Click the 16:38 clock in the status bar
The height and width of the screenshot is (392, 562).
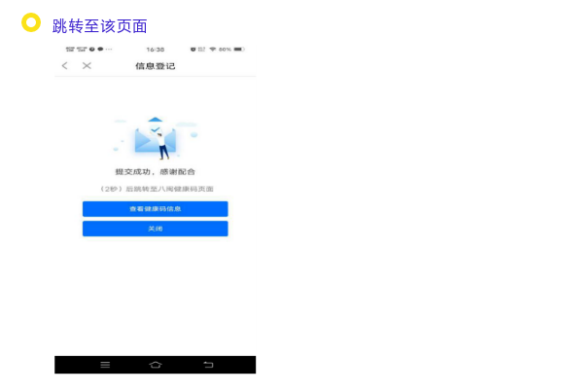pos(156,50)
